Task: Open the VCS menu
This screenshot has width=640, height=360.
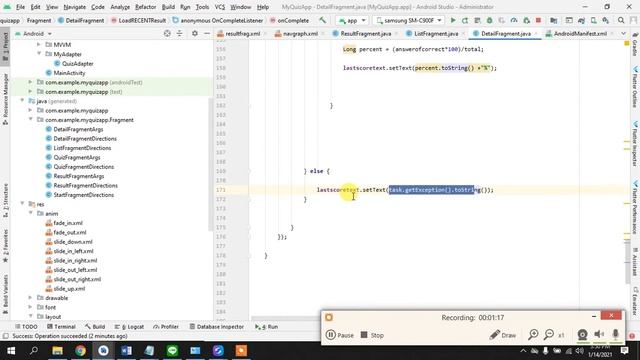Action: (220, 7)
